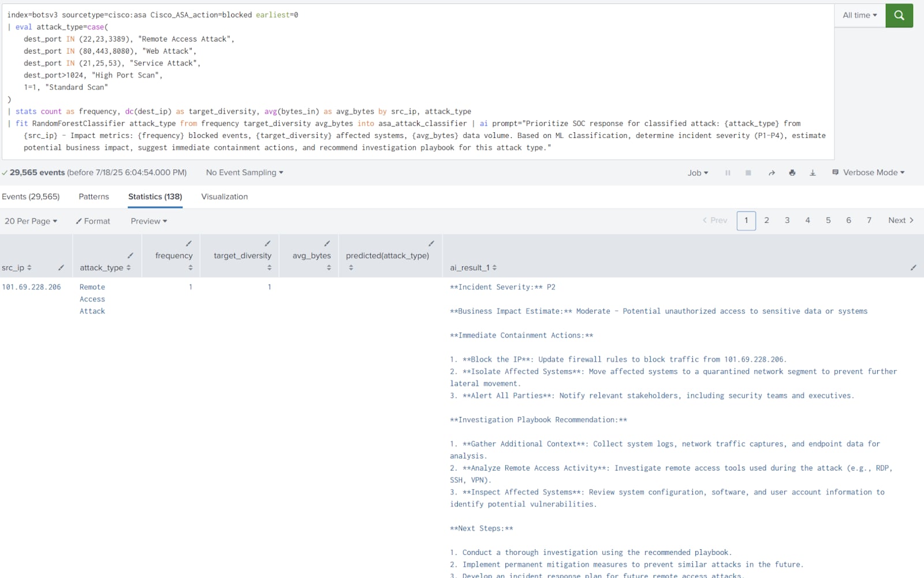The width and height of the screenshot is (924, 578).
Task: Sort by the target_diversity column
Action: 269,267
